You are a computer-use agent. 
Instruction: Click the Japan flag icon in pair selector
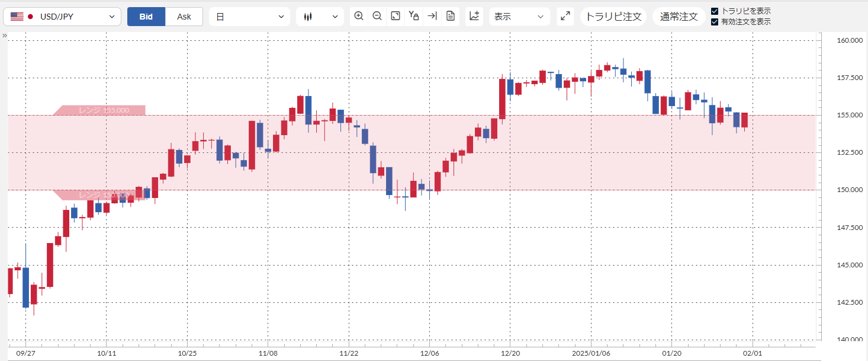[31, 17]
